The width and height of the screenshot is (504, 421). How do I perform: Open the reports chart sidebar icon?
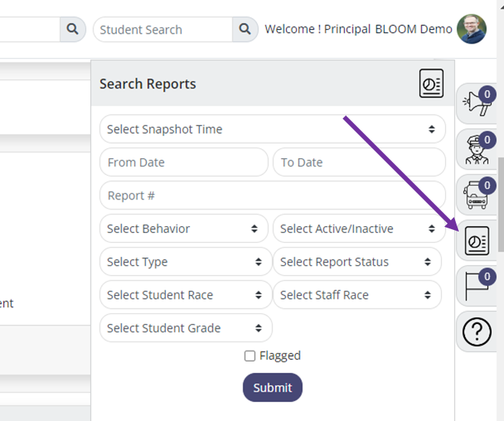pos(477,241)
